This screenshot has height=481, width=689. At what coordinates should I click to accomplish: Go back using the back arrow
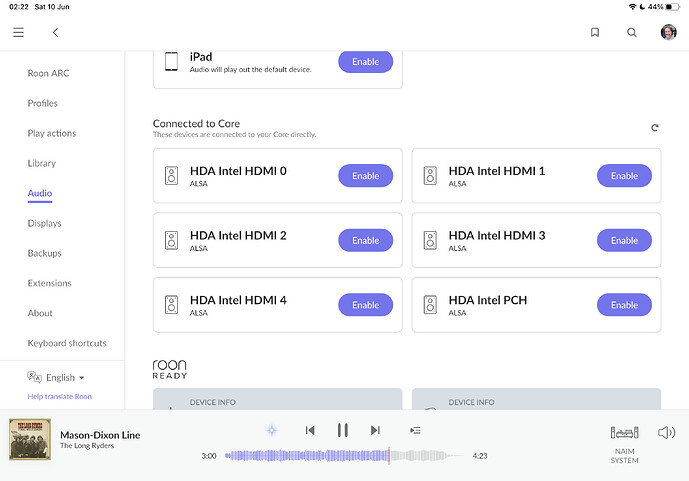point(55,32)
